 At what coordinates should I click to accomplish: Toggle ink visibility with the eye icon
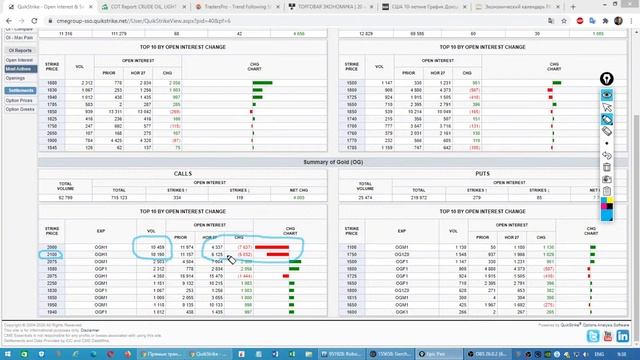click(x=607, y=95)
